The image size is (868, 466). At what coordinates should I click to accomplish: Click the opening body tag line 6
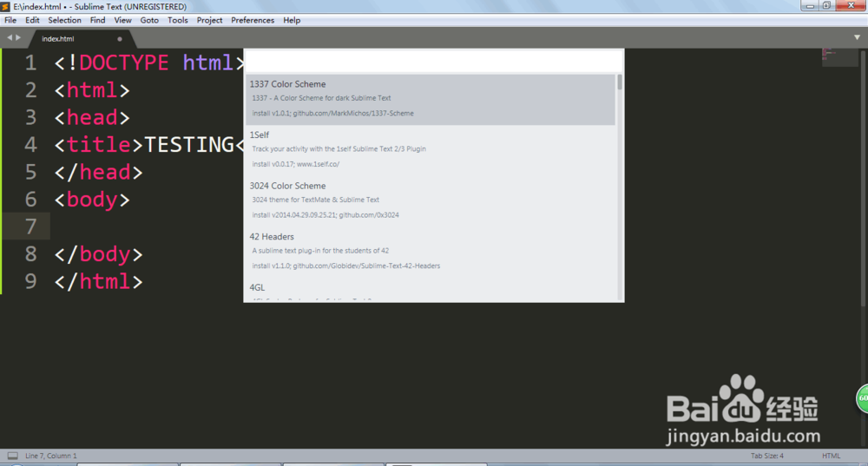(x=92, y=200)
